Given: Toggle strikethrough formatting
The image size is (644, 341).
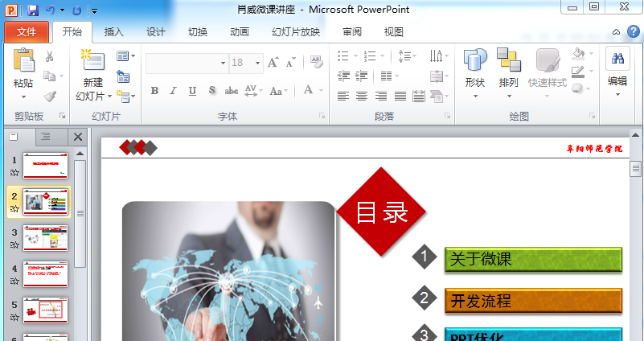Looking at the screenshot, I should pos(232,91).
